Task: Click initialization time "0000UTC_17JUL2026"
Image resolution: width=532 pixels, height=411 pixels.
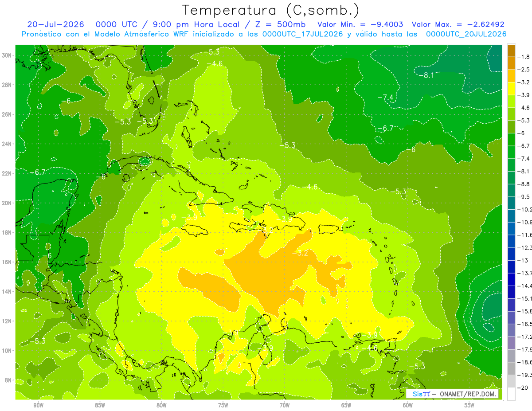Action: point(303,34)
